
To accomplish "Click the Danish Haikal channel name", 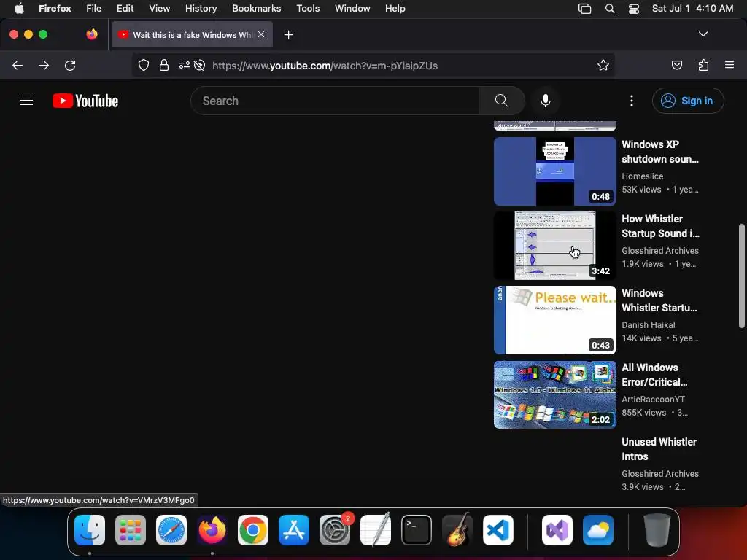I will click(x=648, y=324).
